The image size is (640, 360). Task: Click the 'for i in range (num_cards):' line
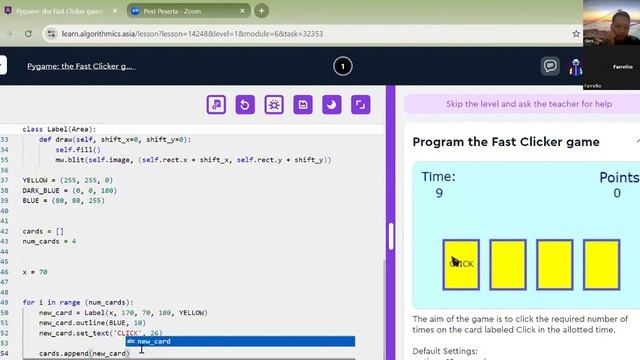tap(78, 302)
